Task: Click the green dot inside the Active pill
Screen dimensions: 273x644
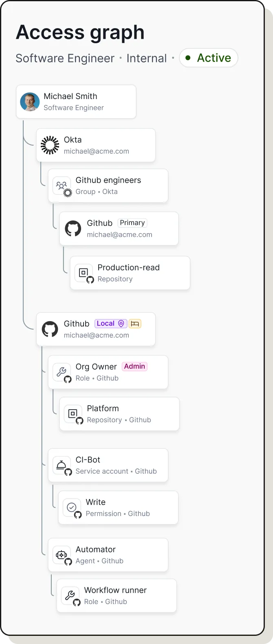Action: click(187, 57)
